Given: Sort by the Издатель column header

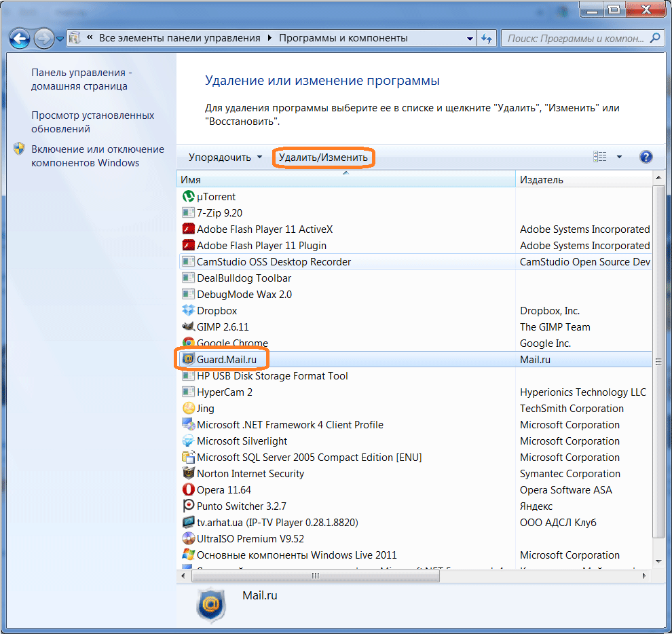Looking at the screenshot, I should coord(584,180).
